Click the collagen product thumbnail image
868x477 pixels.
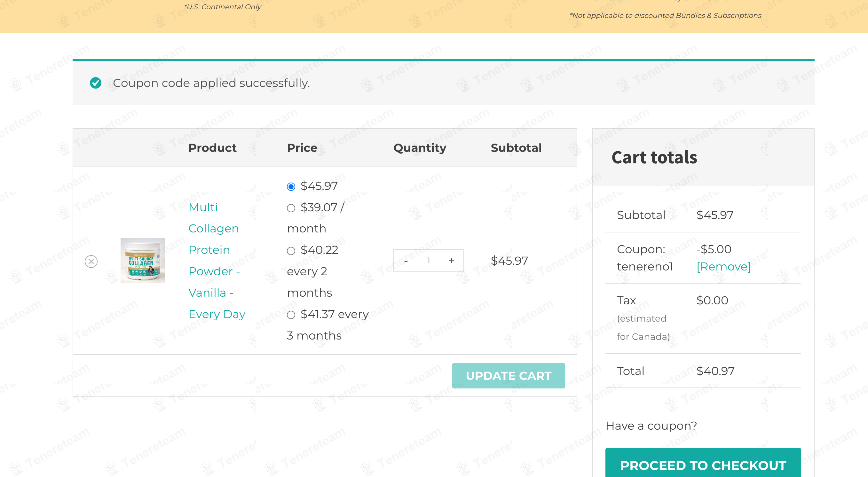pyautogui.click(x=143, y=260)
